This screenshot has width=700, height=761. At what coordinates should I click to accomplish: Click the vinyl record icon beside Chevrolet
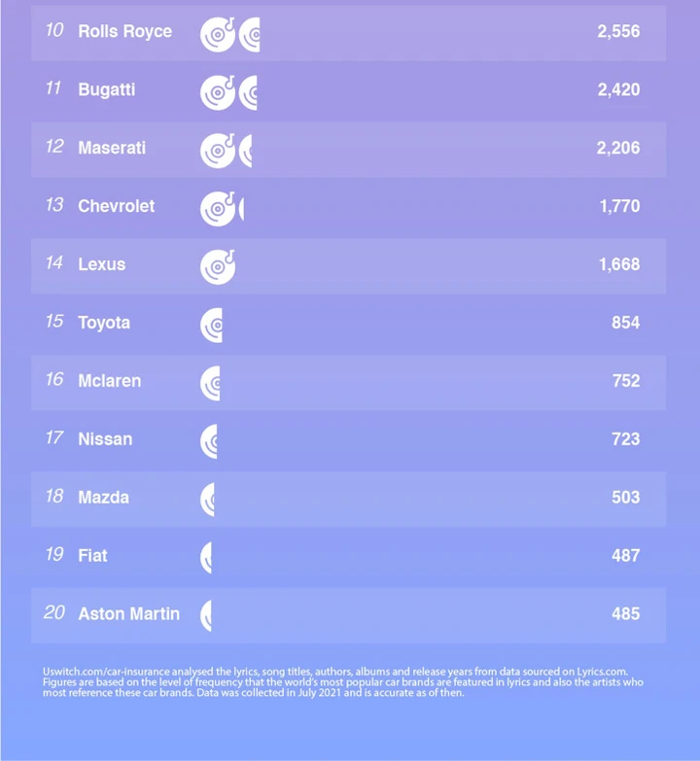[218, 209]
